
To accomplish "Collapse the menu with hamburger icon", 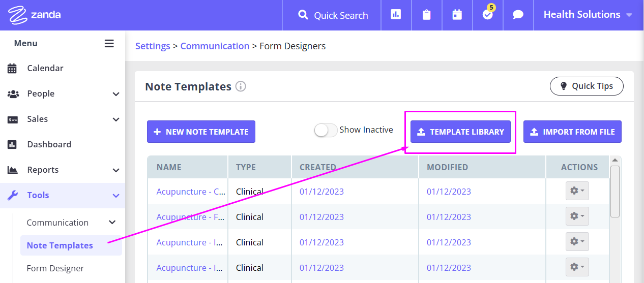I will (x=109, y=44).
